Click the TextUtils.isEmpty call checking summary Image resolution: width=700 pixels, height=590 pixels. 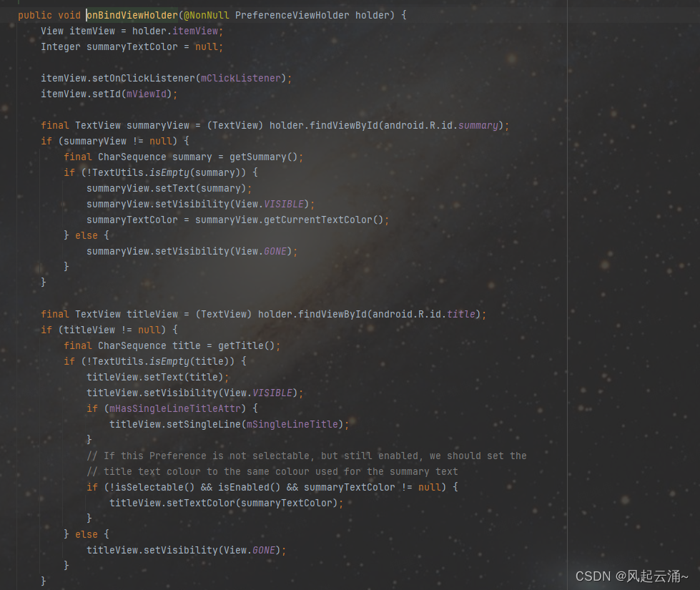click(x=162, y=172)
